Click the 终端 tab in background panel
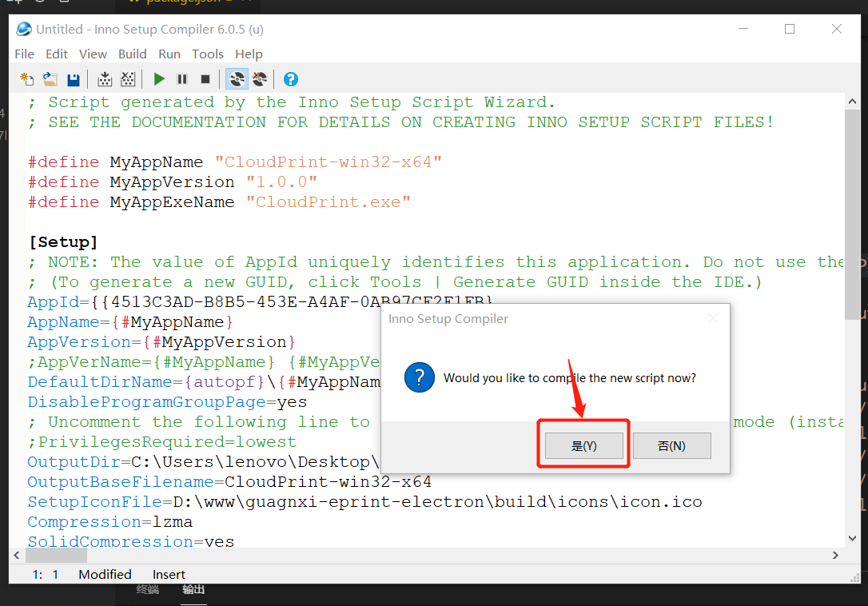 pos(148,590)
